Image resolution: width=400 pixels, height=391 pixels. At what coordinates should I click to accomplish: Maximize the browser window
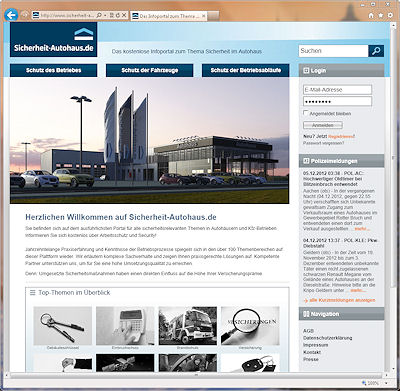tap(373, 4)
